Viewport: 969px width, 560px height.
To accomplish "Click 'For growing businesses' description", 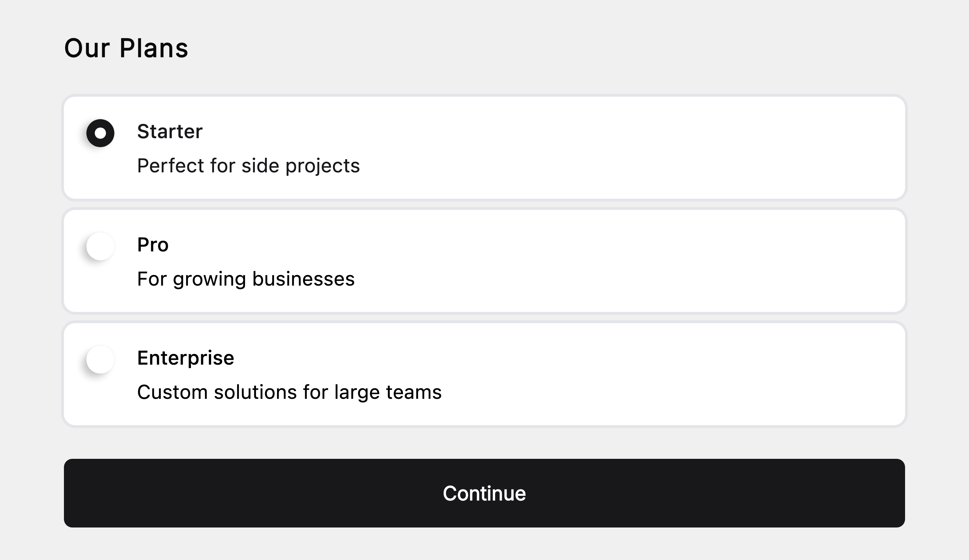I will pyautogui.click(x=246, y=279).
